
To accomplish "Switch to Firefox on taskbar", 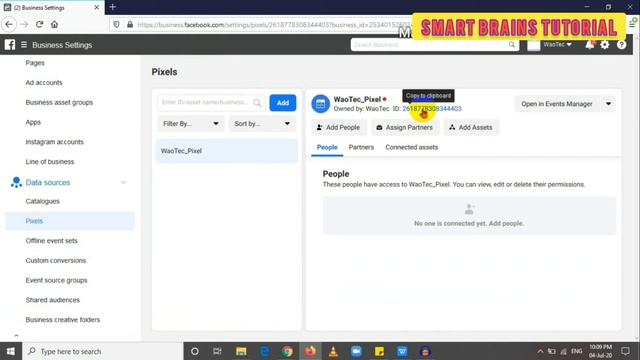I will coord(310,351).
